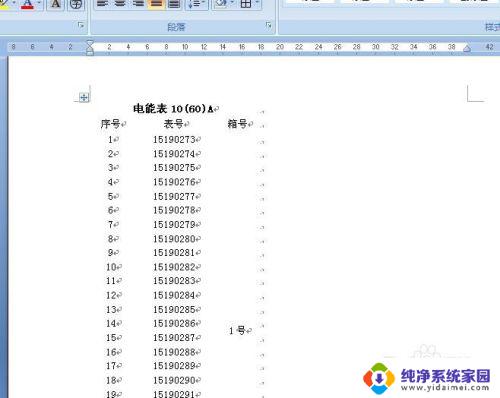
Task: Click the serial number cell 12
Action: [111, 295]
